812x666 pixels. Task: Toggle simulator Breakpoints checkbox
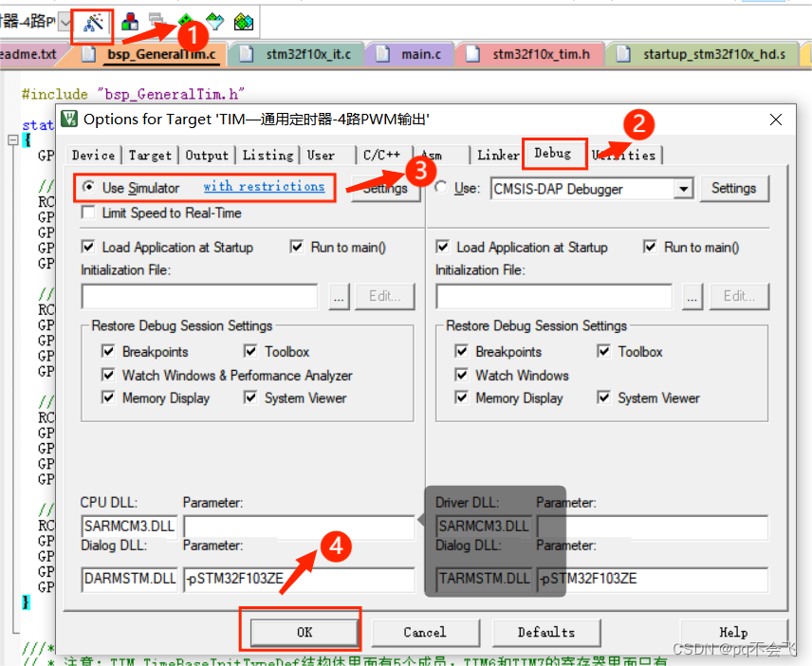[x=108, y=351]
